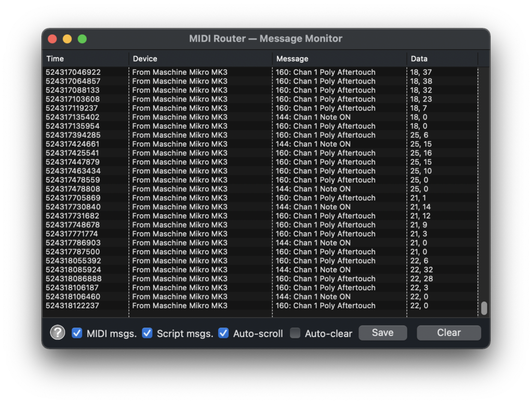Enable the Auto-clear checkbox

(295, 333)
